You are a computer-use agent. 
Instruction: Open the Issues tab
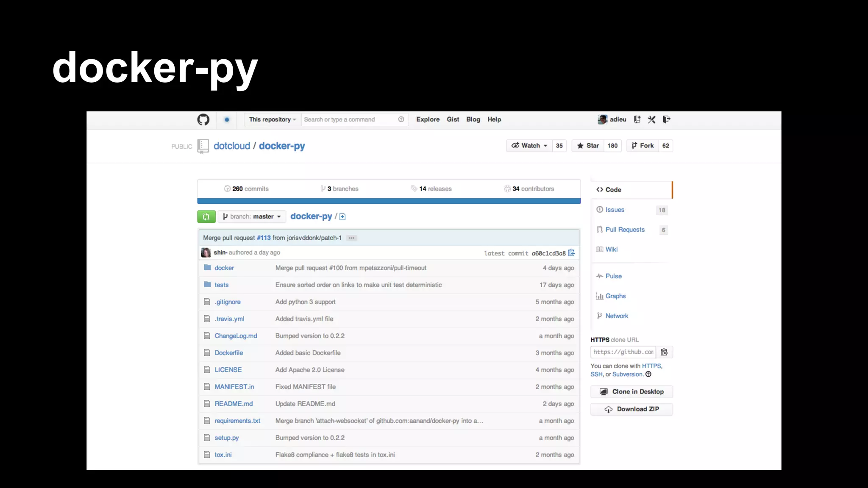point(615,210)
